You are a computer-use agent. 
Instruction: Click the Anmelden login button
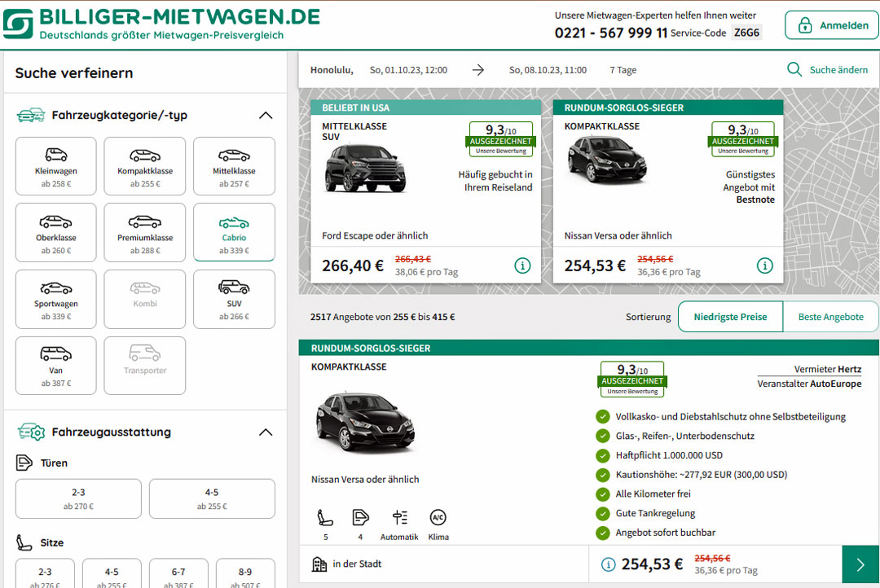832,25
